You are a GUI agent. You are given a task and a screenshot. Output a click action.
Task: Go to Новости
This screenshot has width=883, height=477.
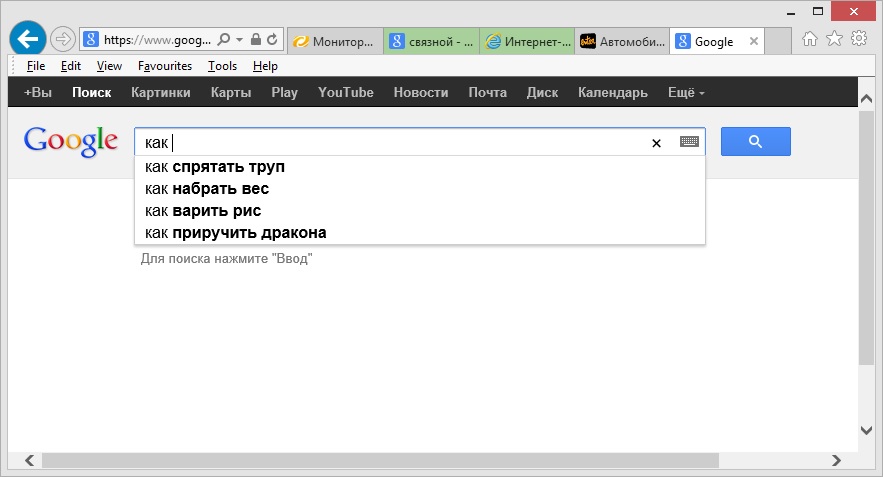(x=421, y=92)
